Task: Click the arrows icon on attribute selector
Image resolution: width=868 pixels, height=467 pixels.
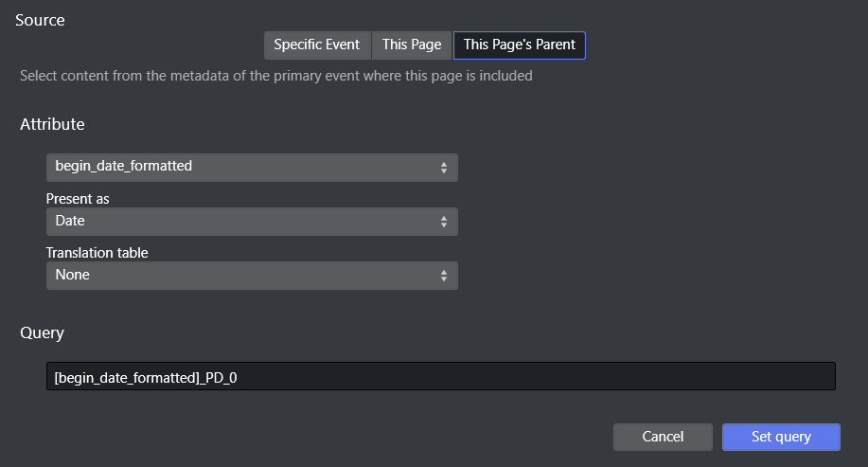Action: [443, 168]
